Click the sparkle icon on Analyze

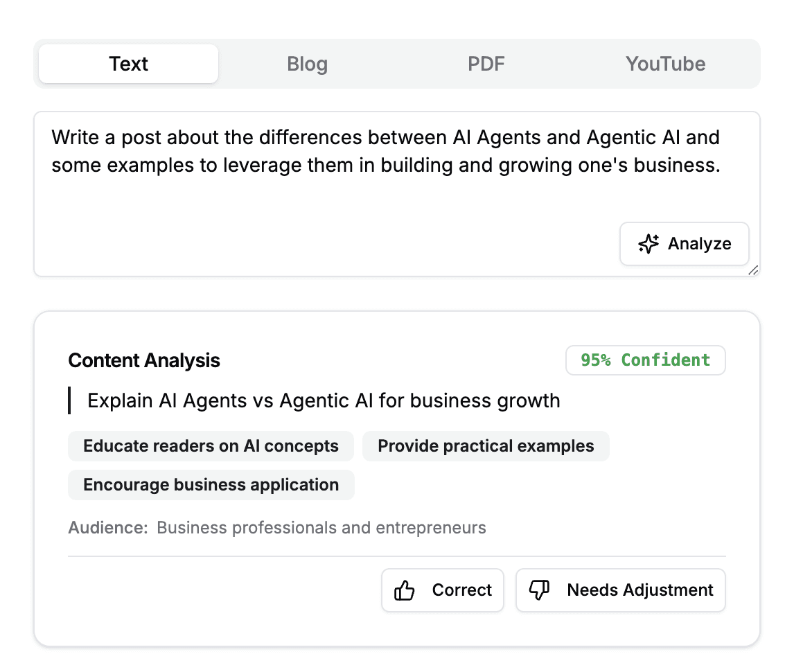tap(649, 244)
